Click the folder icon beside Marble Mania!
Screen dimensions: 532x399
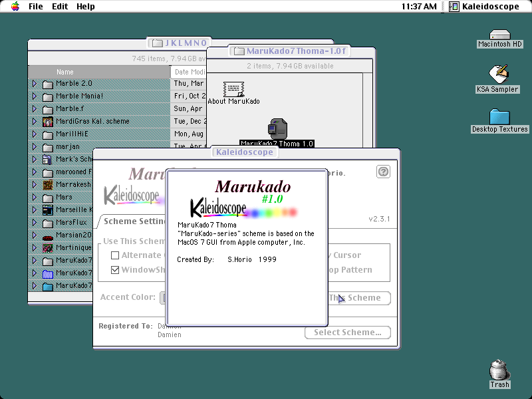[48, 96]
